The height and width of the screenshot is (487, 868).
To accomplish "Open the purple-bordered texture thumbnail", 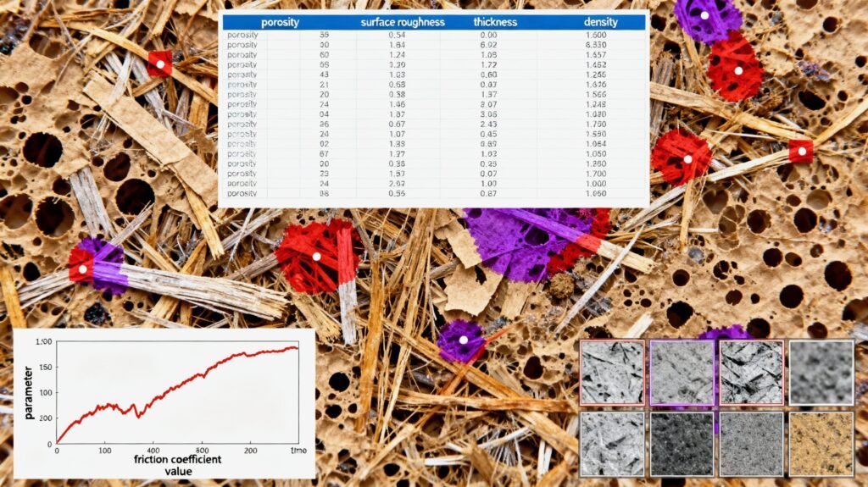I will click(x=682, y=373).
